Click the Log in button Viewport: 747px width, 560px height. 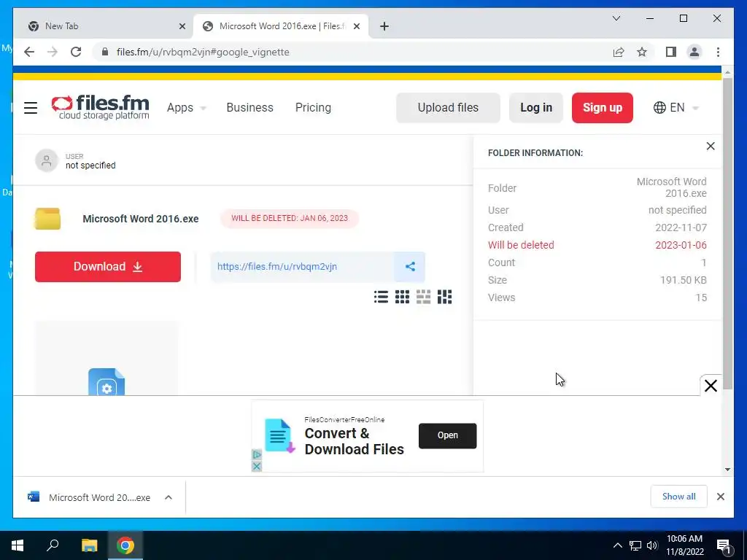point(536,108)
